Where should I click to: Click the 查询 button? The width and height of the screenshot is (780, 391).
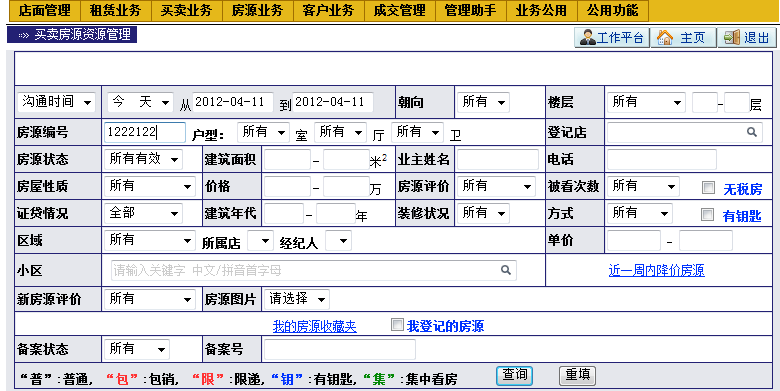514,375
